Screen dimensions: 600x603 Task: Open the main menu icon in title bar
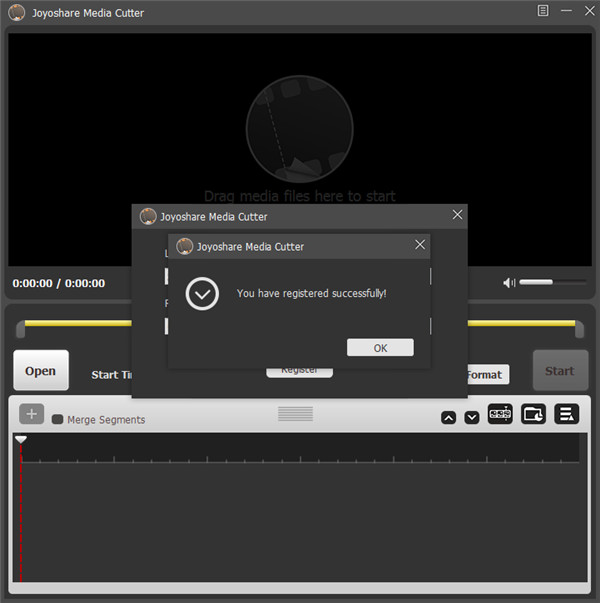543,12
